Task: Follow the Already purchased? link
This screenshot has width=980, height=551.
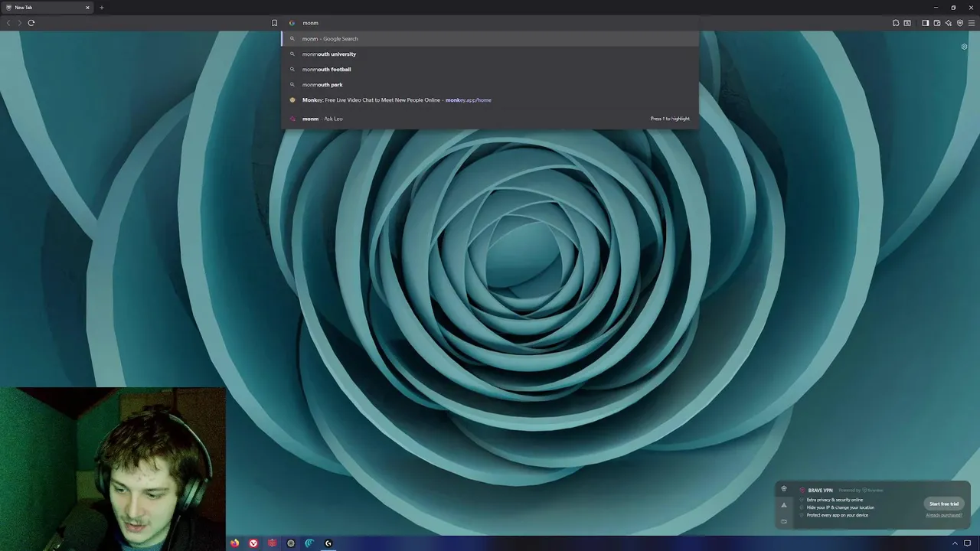Action: pyautogui.click(x=944, y=515)
